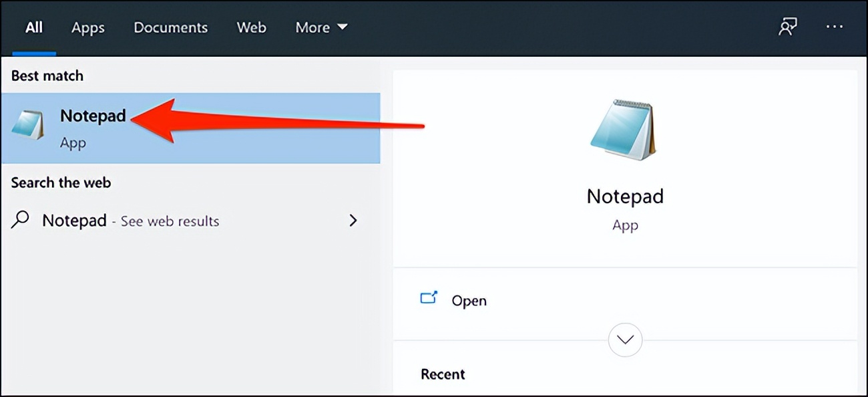Expand more actions with circled down chevron
The image size is (868, 397).
point(626,340)
